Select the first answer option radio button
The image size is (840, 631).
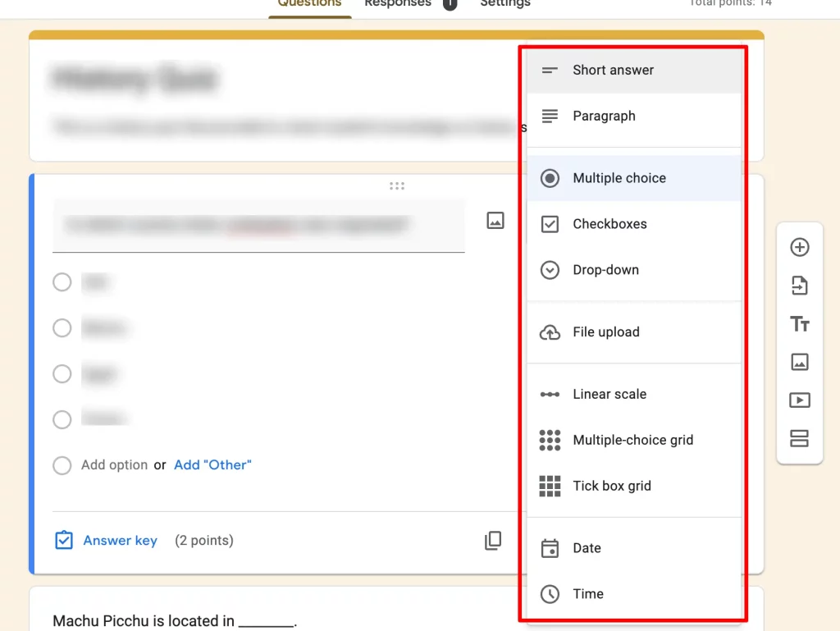[62, 281]
